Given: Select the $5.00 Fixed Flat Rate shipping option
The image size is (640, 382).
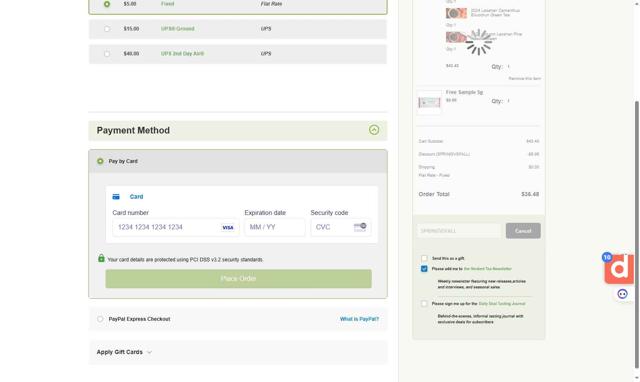Looking at the screenshot, I should pyautogui.click(x=107, y=4).
